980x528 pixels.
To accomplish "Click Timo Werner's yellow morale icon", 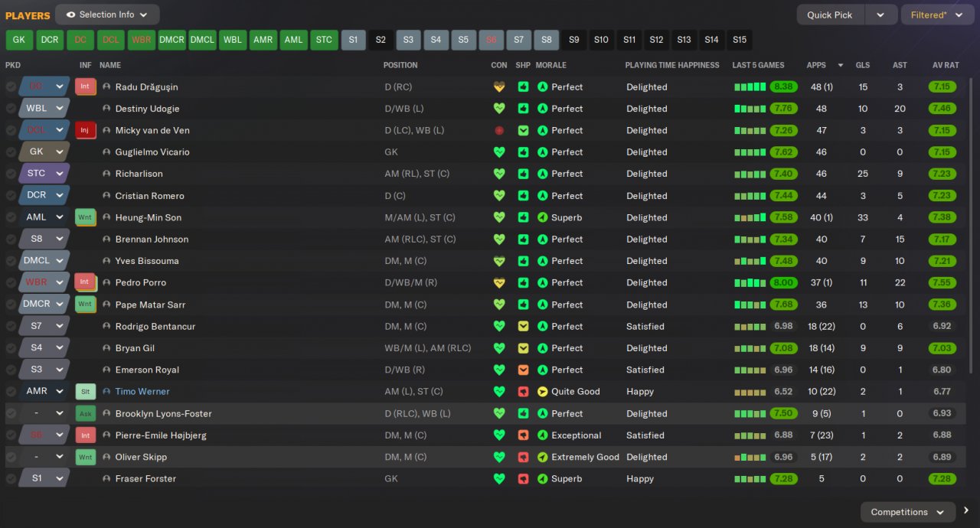I will [543, 392].
